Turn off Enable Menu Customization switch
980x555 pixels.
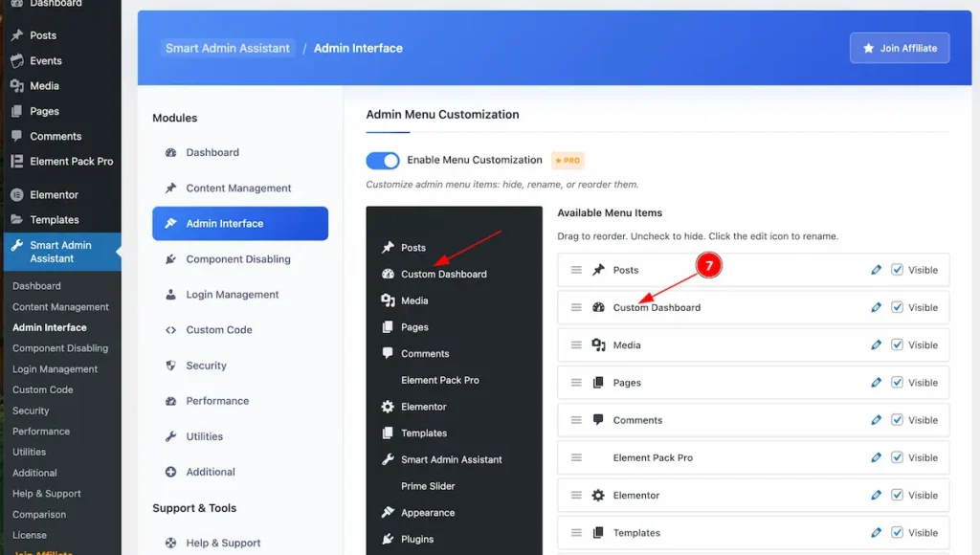coord(383,161)
